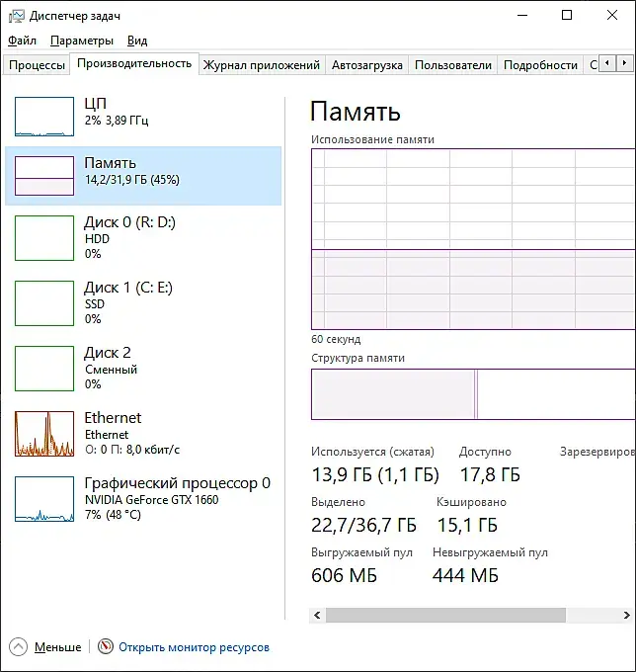Select the CPU (ЦП) performance graph thumbnail

pos(44,117)
